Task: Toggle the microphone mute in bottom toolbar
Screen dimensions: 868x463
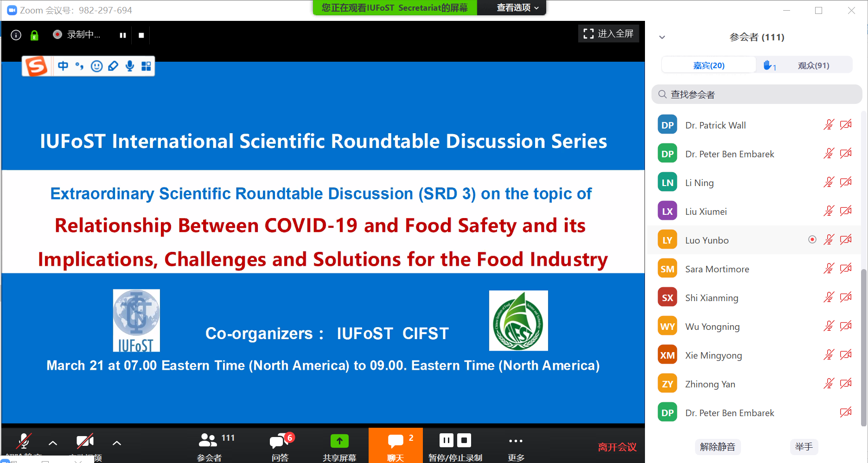Action: tap(24, 441)
